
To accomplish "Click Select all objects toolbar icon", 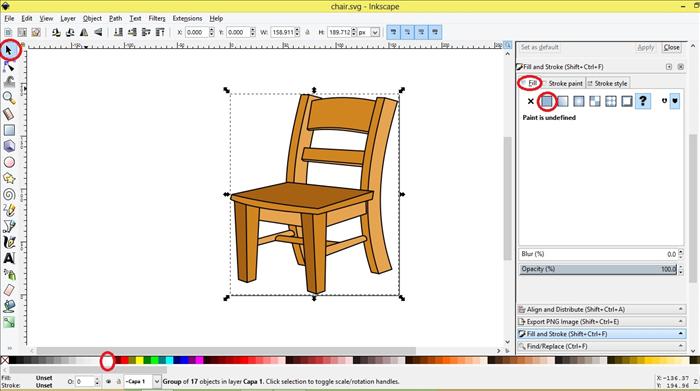I will point(8,32).
